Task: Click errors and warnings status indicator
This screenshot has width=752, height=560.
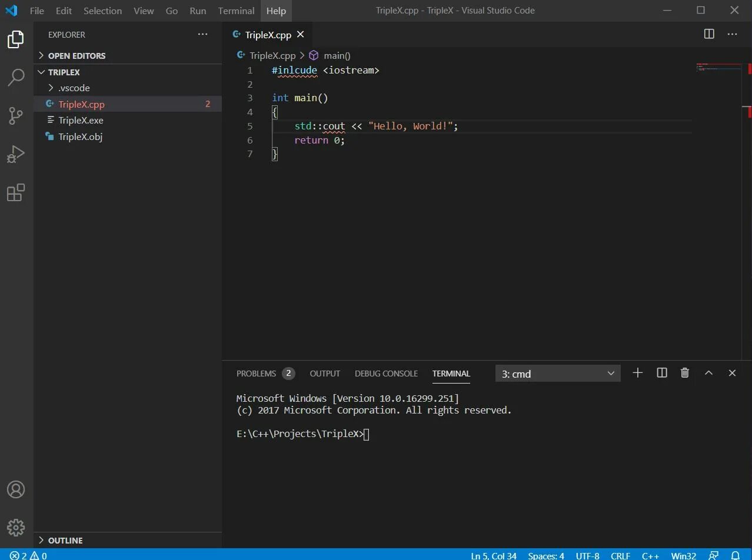Action: click(28, 555)
